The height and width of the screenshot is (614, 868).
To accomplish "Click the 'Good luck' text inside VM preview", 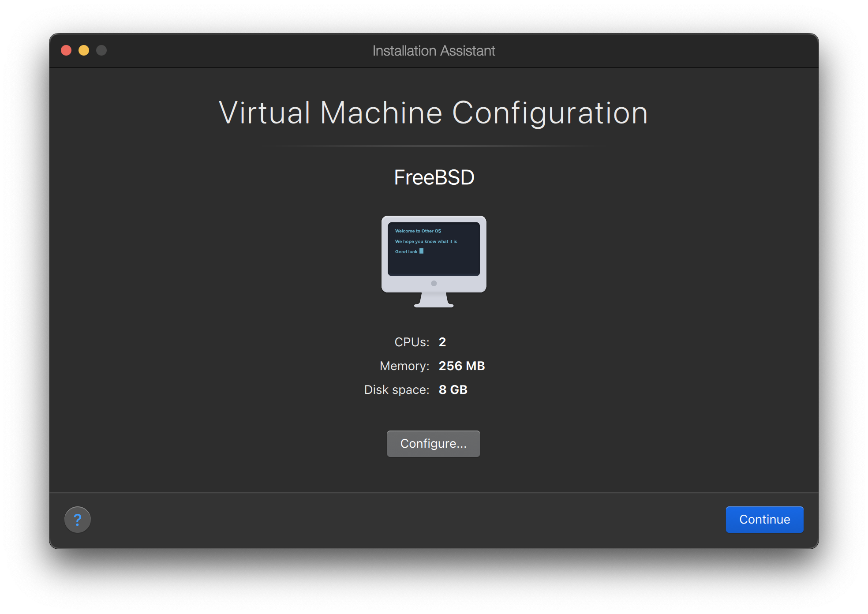I will [406, 251].
